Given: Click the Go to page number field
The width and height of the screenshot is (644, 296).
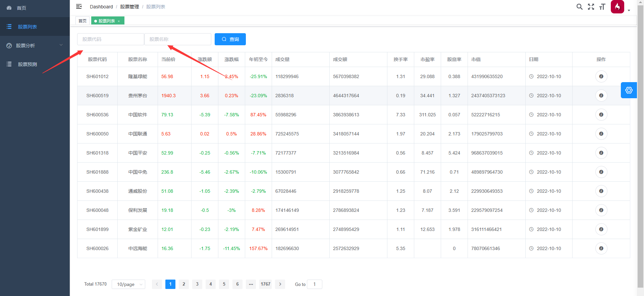Looking at the screenshot, I should click(315, 284).
